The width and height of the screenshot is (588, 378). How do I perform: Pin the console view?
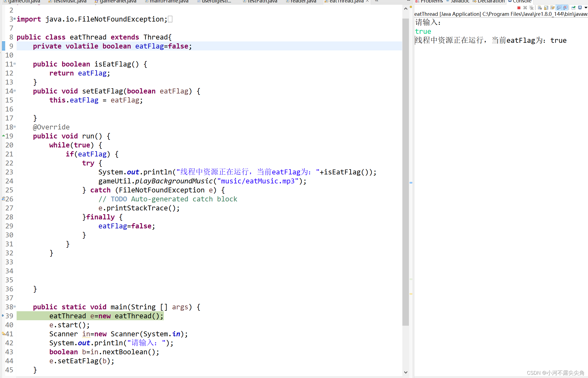[573, 8]
